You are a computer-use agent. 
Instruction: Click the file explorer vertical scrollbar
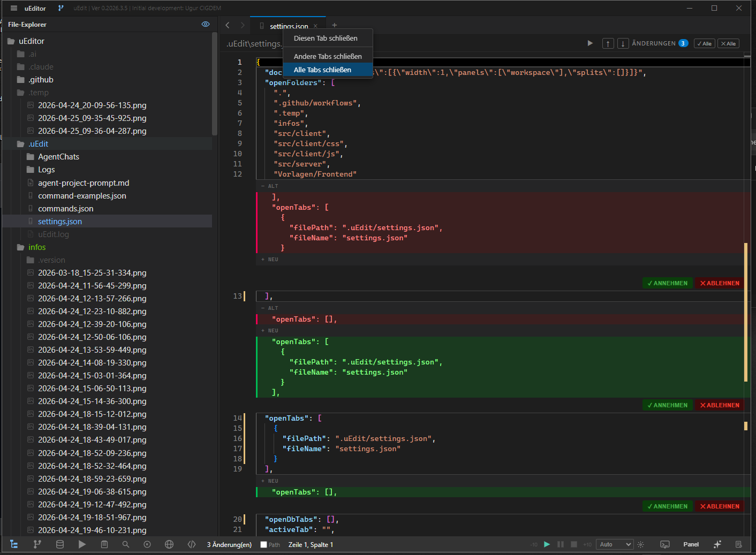coord(215,84)
